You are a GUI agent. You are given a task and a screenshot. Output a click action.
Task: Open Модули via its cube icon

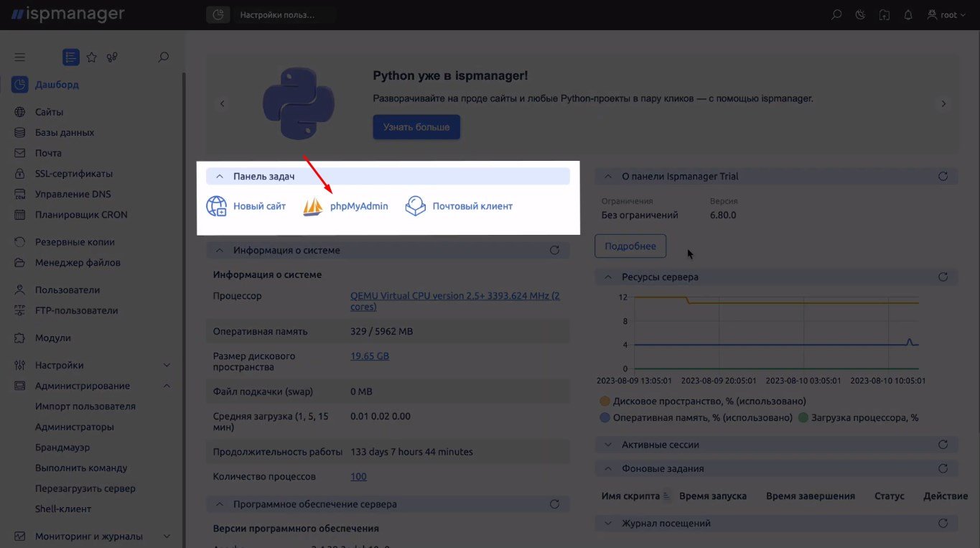point(20,338)
